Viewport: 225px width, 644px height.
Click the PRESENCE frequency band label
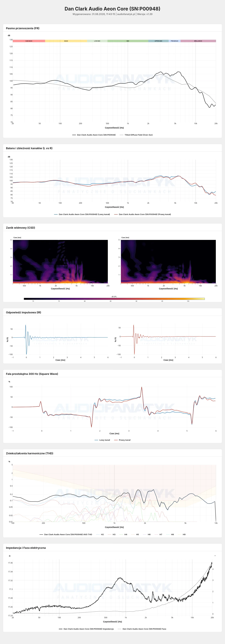click(174, 41)
